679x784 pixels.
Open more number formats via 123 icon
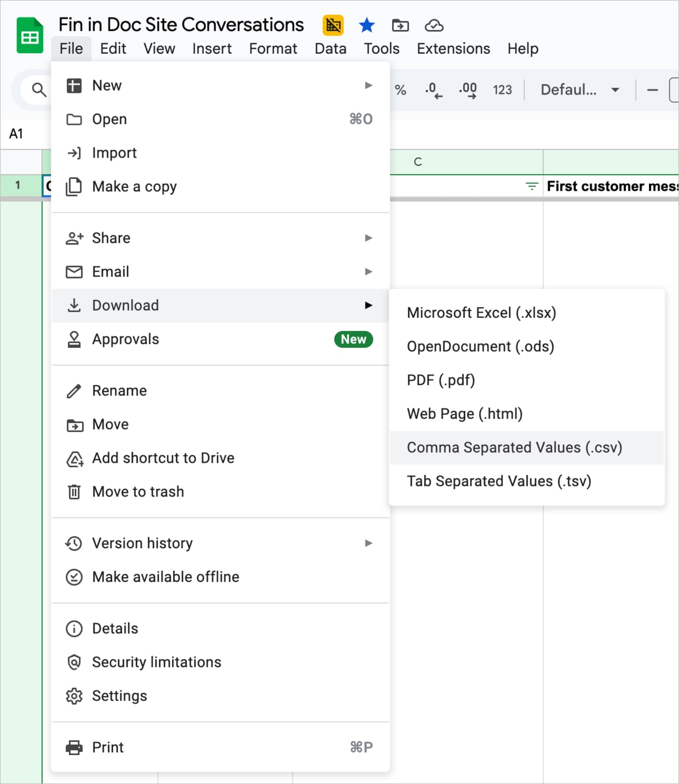point(502,89)
